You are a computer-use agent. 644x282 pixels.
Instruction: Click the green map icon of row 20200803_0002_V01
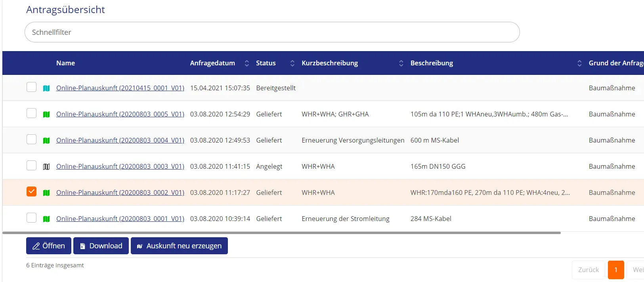[x=46, y=193]
